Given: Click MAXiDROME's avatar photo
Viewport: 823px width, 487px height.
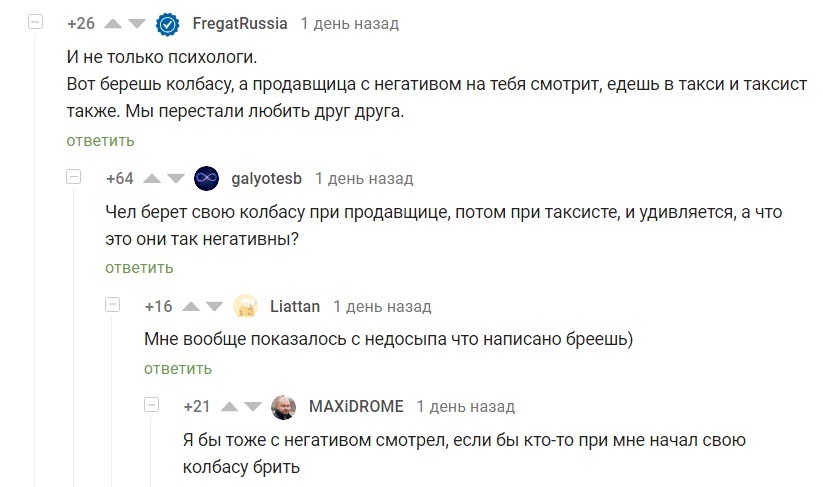Looking at the screenshot, I should click(284, 407).
